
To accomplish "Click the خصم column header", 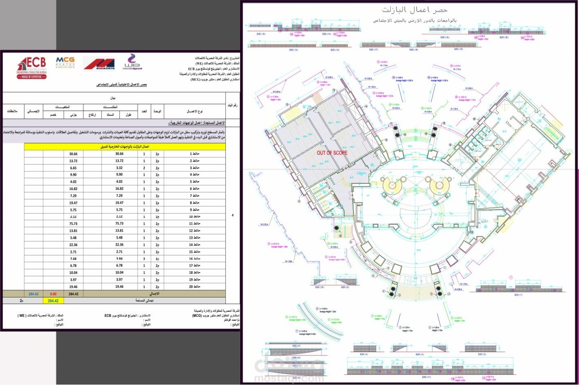I will click(x=53, y=115).
